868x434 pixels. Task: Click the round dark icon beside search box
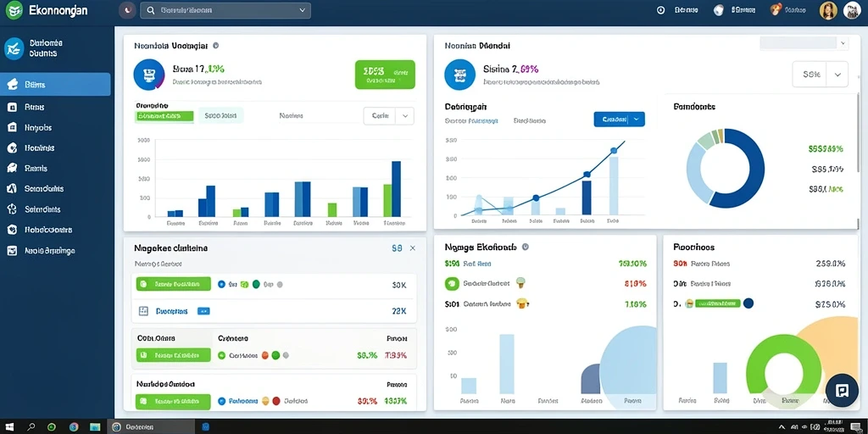point(128,10)
